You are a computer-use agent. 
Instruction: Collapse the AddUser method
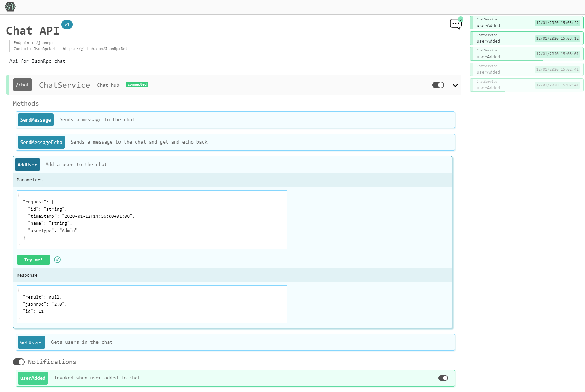[x=232, y=165]
